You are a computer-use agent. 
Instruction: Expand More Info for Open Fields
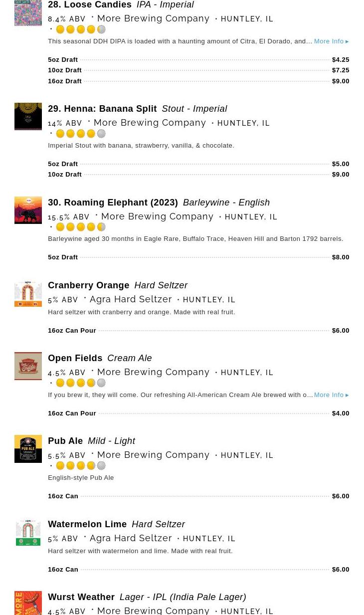331,395
